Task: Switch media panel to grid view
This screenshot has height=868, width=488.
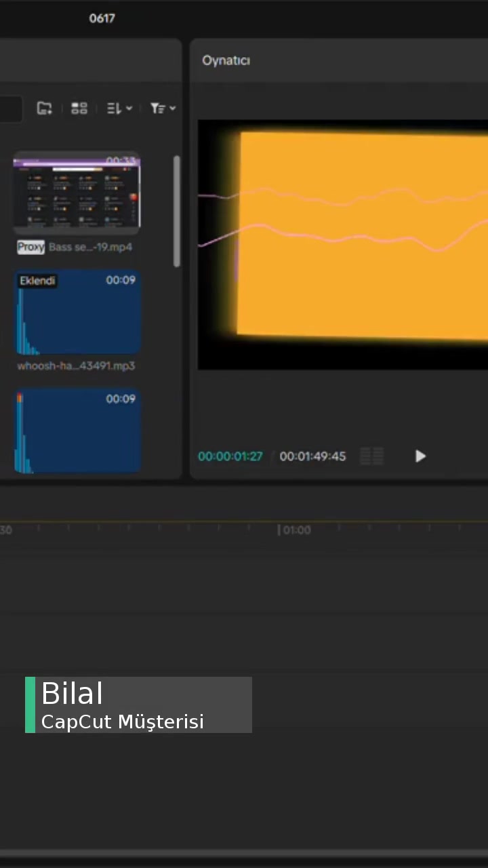Action: click(x=79, y=108)
